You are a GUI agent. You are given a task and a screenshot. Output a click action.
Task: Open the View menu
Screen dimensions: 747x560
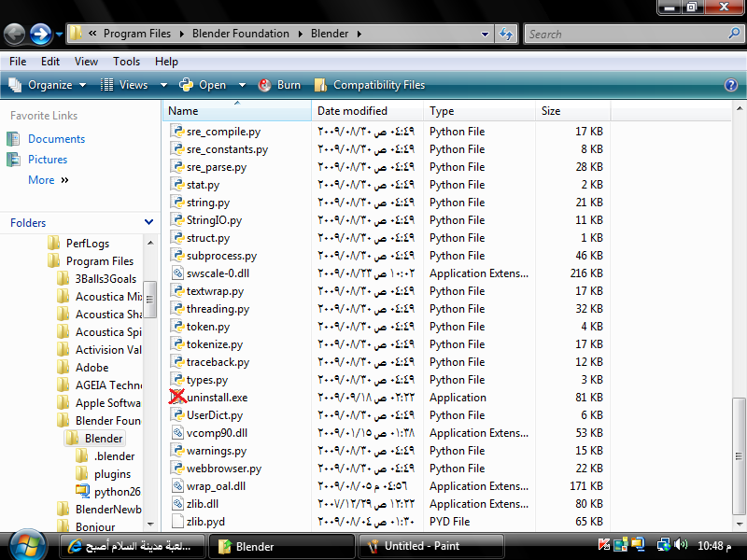coord(86,62)
